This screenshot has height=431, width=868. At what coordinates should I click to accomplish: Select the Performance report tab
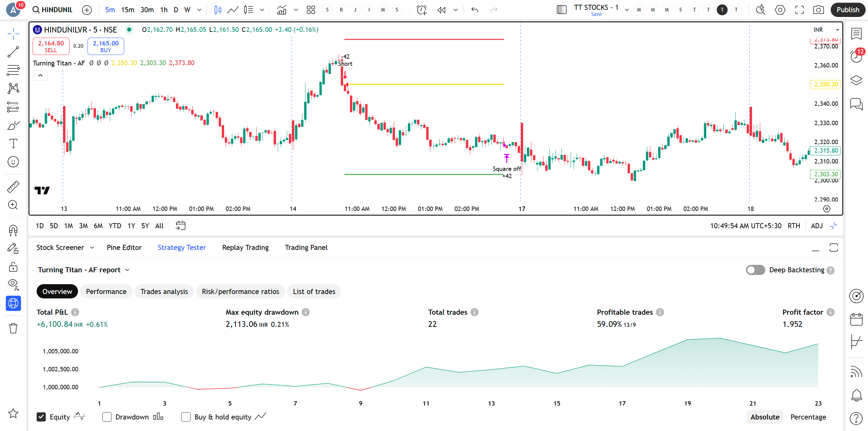pos(106,292)
